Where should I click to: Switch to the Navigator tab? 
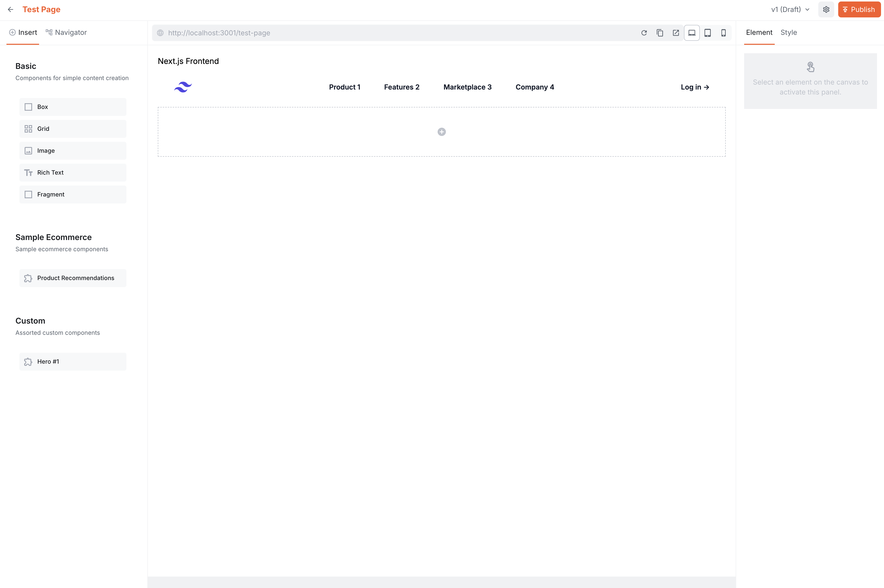click(66, 32)
